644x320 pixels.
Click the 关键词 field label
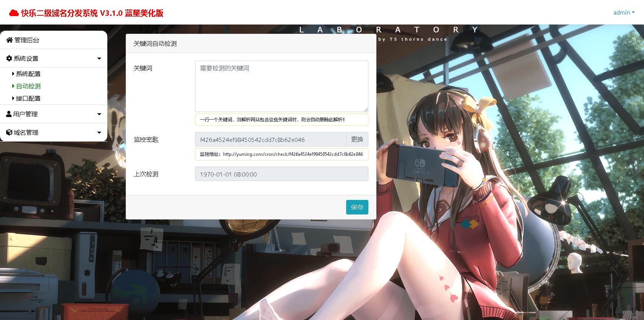tap(143, 68)
